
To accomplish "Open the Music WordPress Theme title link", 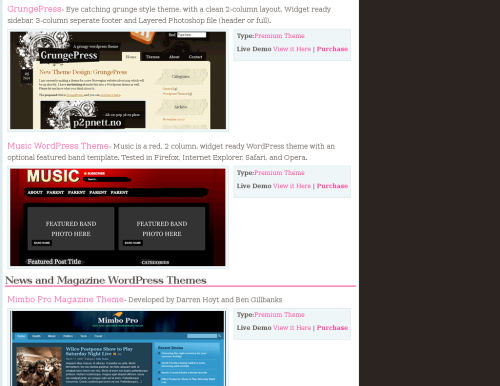I will pyautogui.click(x=58, y=146).
